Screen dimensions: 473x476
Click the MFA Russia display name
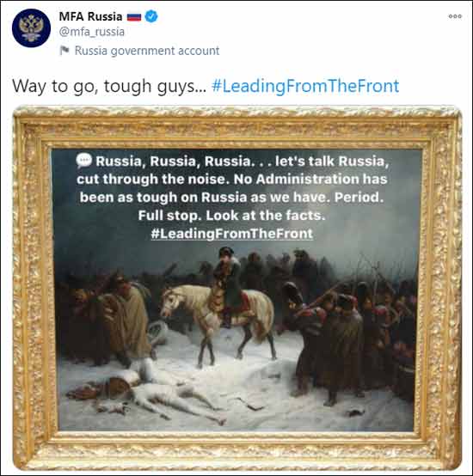90,16
